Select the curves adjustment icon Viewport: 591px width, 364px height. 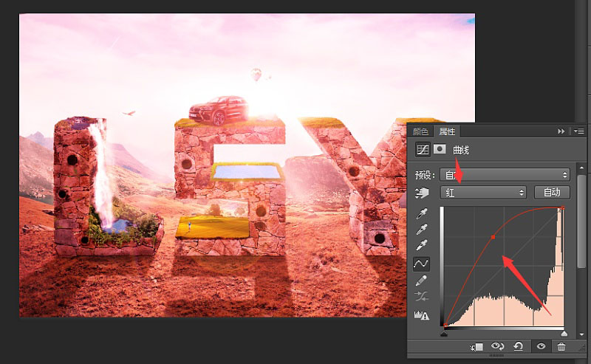[423, 150]
